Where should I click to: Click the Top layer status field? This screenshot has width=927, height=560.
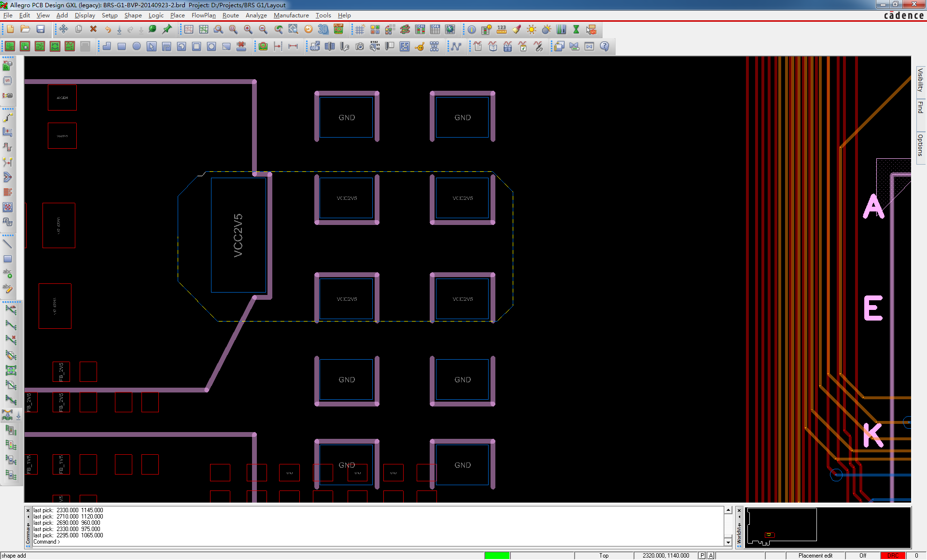click(604, 556)
